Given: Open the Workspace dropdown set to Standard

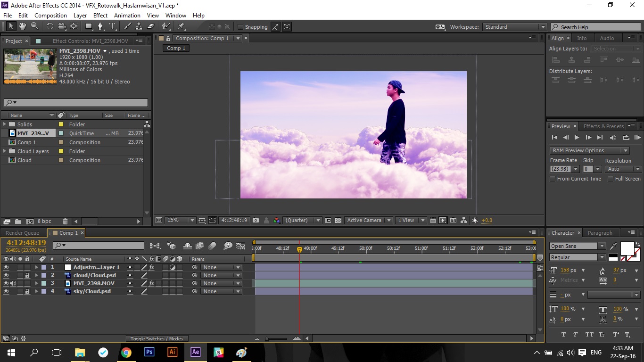Looking at the screenshot, I should (x=514, y=27).
